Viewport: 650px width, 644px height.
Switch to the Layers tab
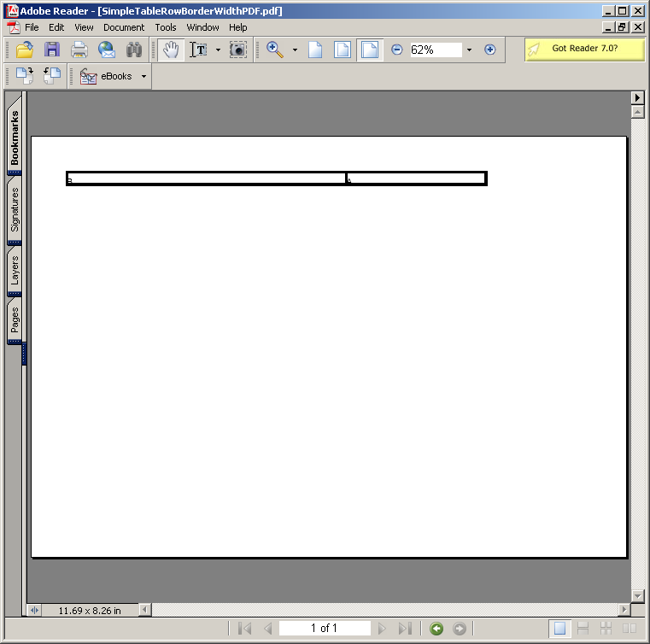(15, 270)
